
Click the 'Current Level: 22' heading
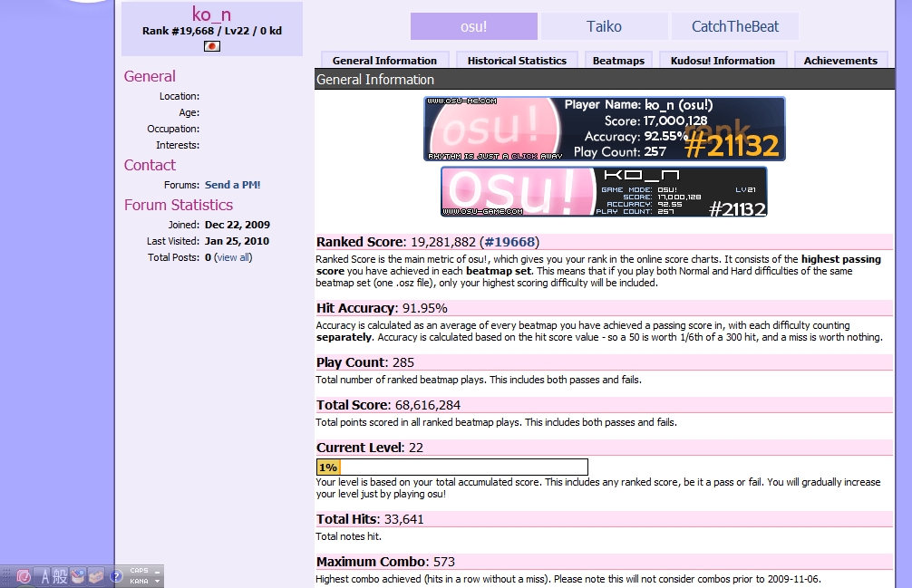click(369, 448)
